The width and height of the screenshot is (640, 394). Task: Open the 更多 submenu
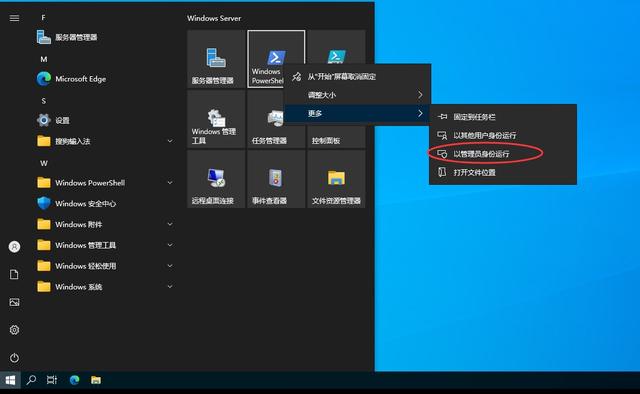pyautogui.click(x=357, y=114)
